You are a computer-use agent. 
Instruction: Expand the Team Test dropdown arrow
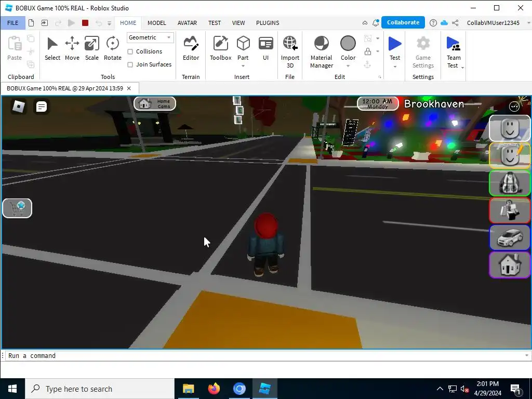[462, 67]
